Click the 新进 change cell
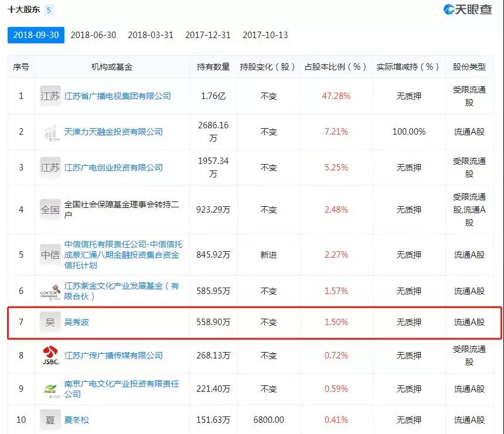 (x=268, y=255)
